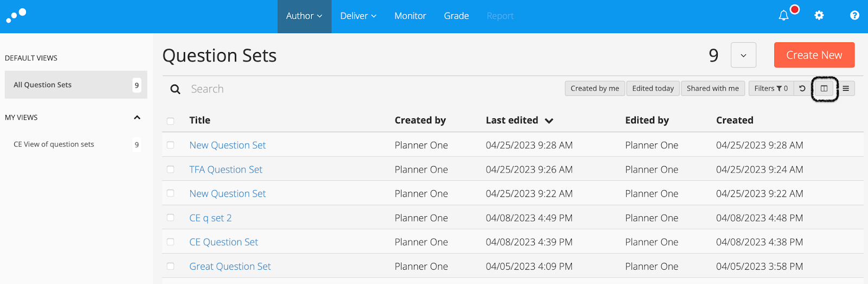Click the reset filters refresh icon
The width and height of the screenshot is (868, 284).
(802, 89)
